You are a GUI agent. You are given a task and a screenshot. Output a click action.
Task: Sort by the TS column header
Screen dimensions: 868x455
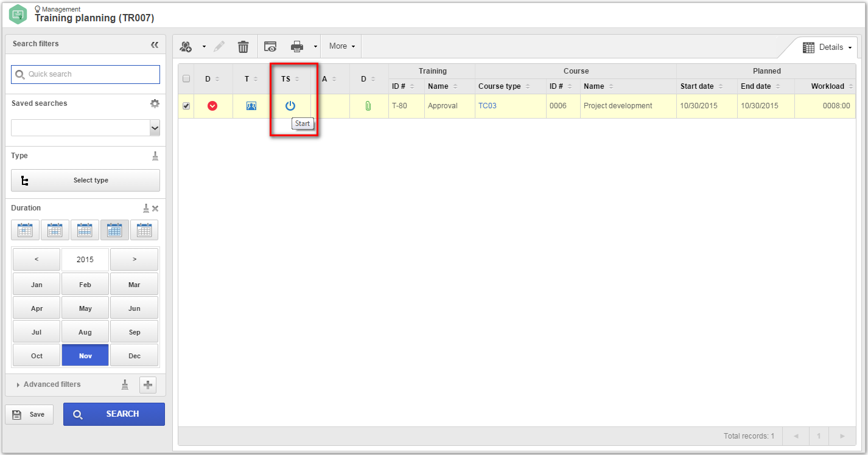coord(290,79)
